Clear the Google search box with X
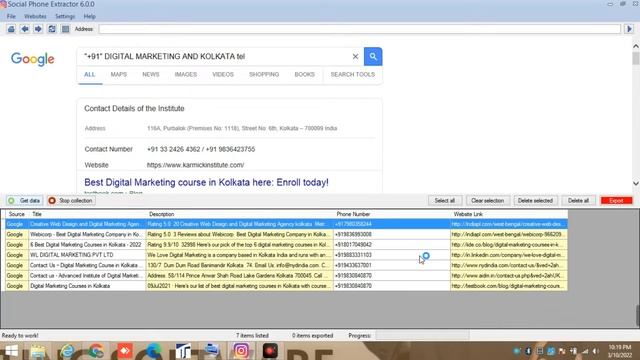Viewport: 640px width, 360px height. point(355,56)
